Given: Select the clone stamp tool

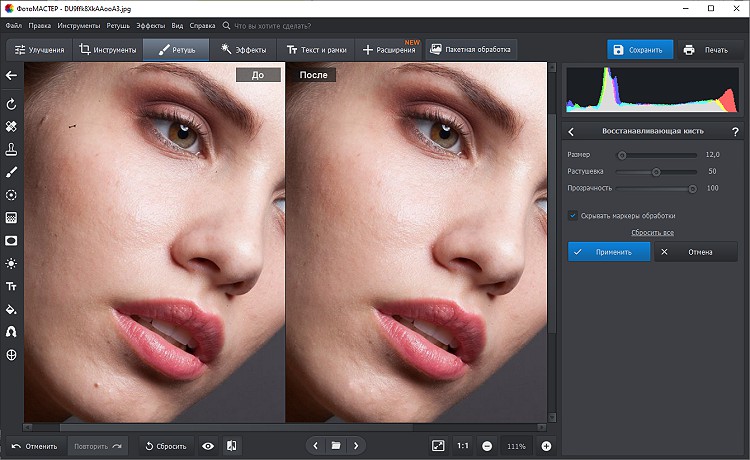Looking at the screenshot, I should click(12, 149).
